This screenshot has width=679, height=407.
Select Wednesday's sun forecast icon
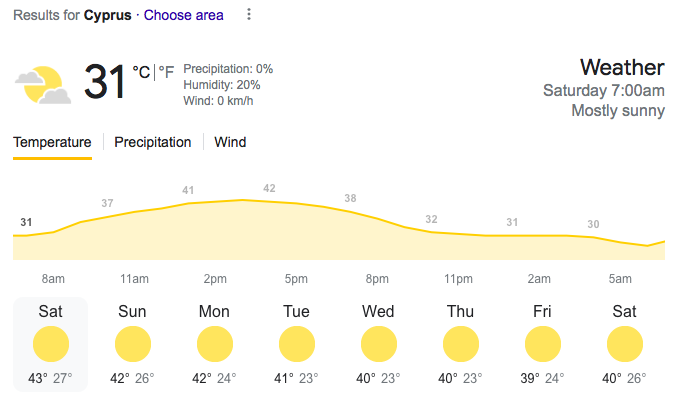[378, 344]
